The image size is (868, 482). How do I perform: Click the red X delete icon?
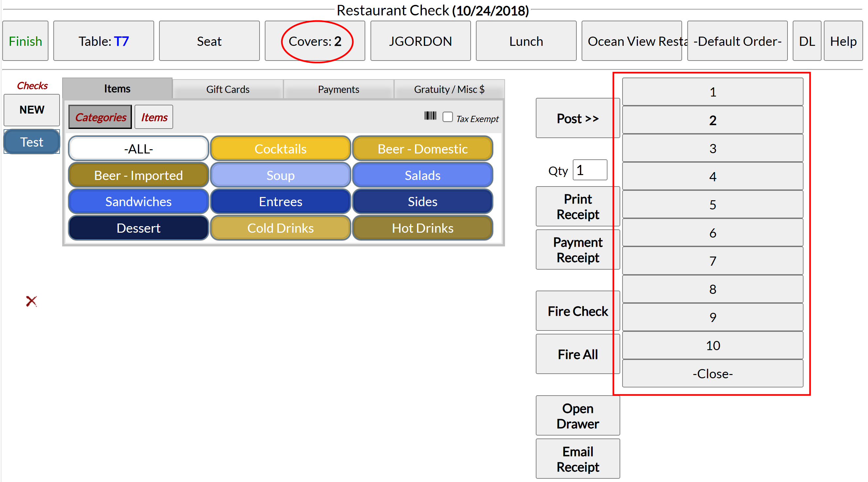pos(31,301)
